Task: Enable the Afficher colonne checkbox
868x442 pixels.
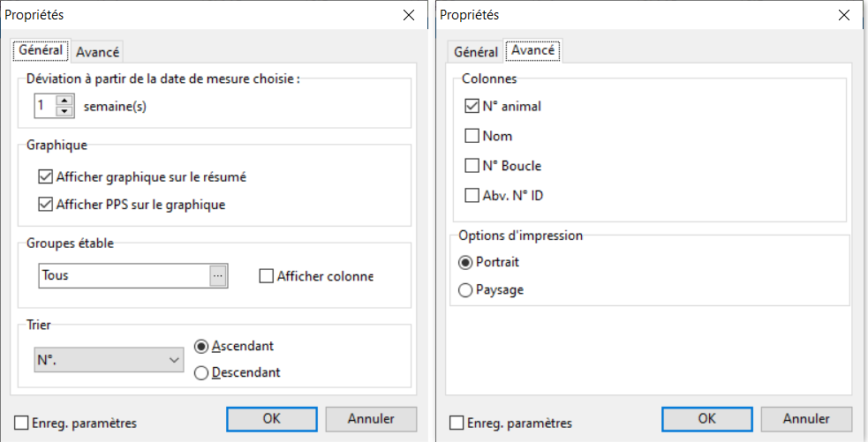Action: click(x=267, y=276)
